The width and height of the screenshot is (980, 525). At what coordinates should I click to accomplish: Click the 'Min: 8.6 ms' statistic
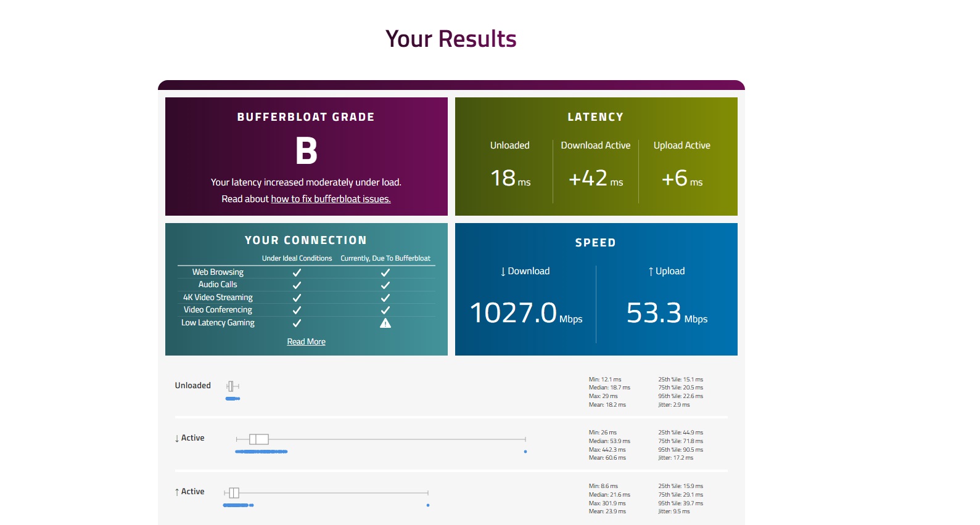[x=603, y=486]
